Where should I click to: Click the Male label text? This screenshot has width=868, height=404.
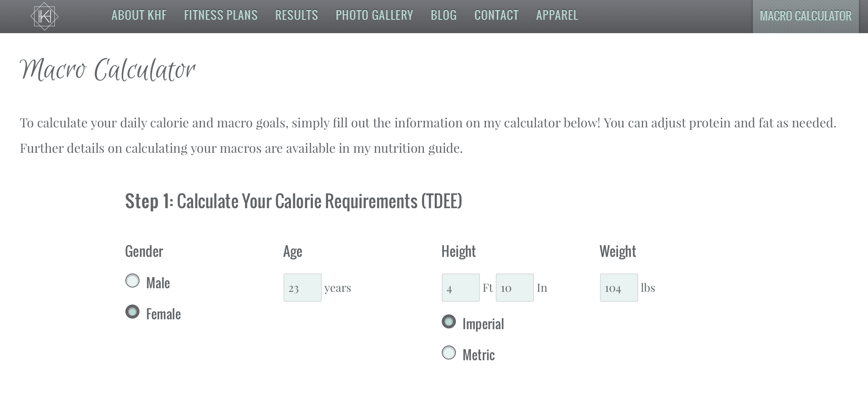click(158, 283)
